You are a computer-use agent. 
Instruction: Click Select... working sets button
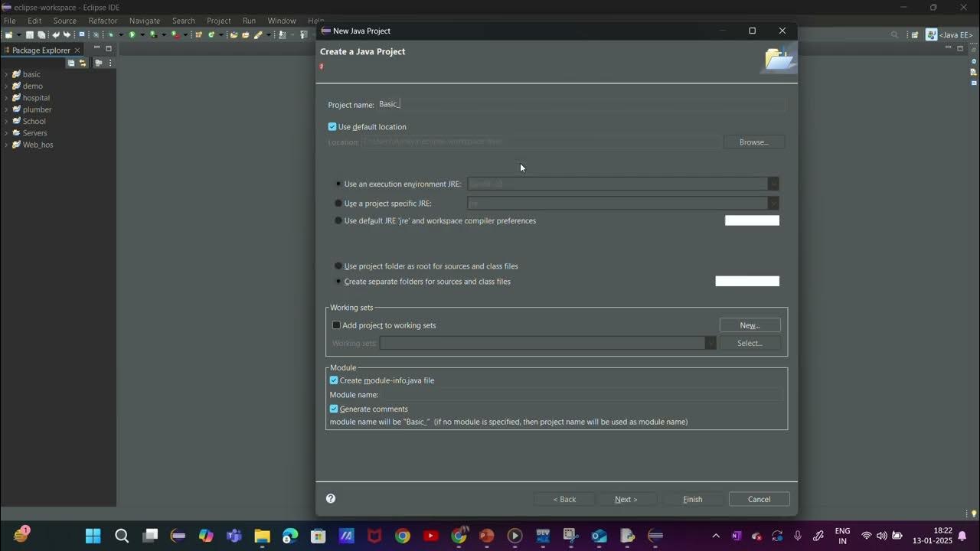pyautogui.click(x=750, y=343)
